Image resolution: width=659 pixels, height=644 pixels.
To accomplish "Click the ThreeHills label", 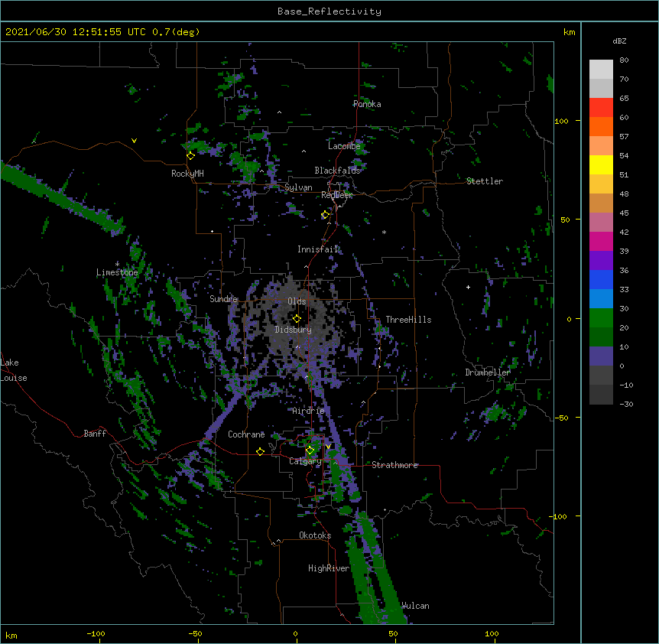I will click(408, 320).
